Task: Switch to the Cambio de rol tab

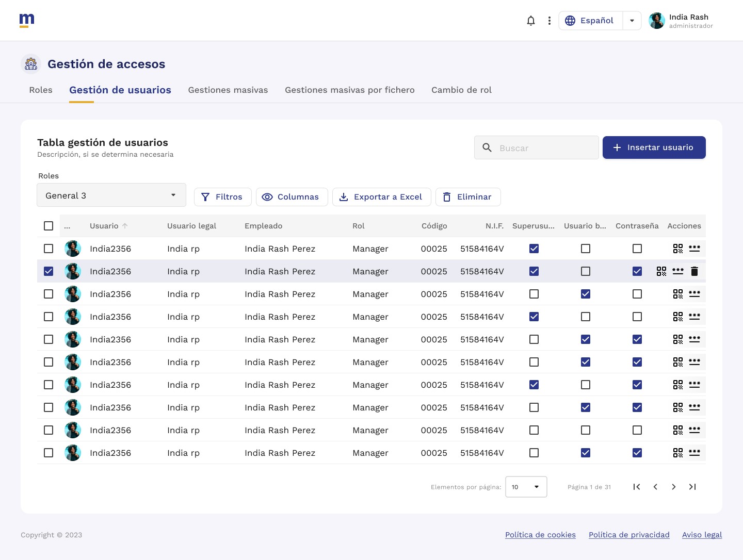Action: 461,90
